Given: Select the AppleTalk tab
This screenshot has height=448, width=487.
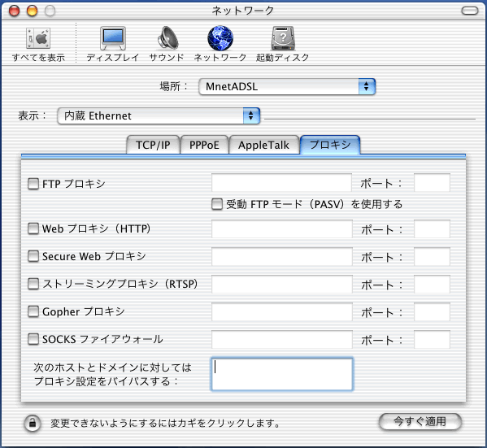Looking at the screenshot, I should pos(264,145).
